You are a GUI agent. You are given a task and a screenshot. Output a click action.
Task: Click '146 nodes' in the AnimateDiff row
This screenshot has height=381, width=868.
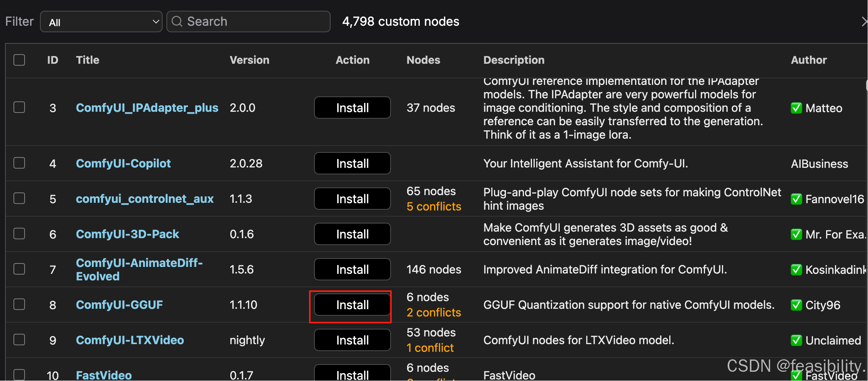[434, 269]
